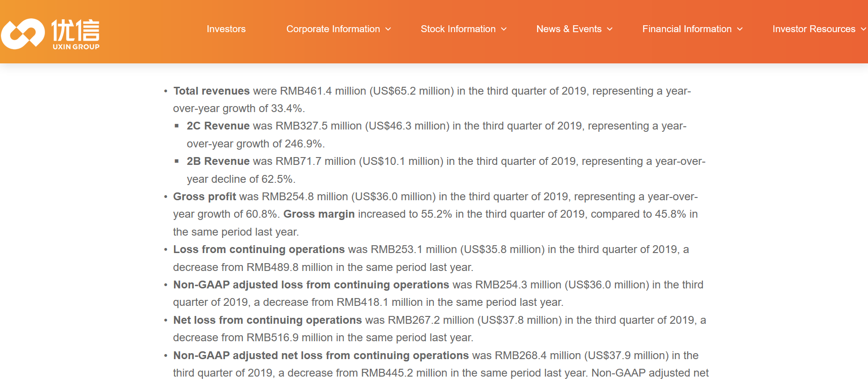This screenshot has height=383, width=868.
Task: Expand the Investor Resources chevron arrow
Action: [x=863, y=29]
